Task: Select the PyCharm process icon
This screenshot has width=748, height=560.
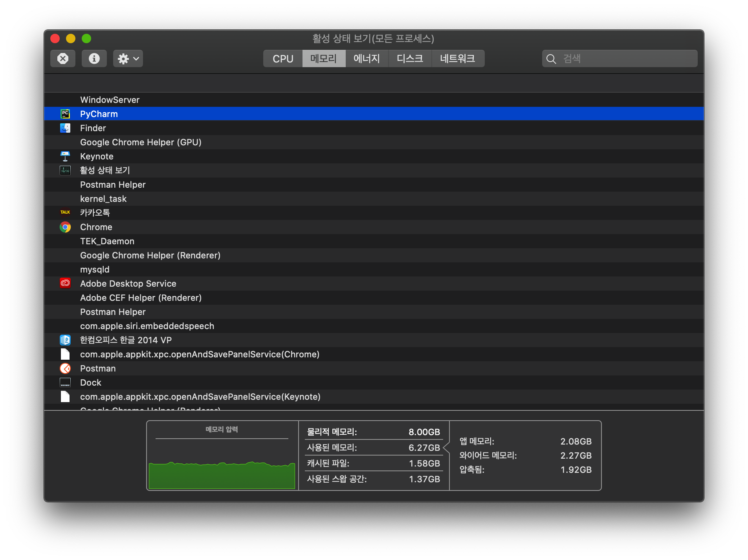Action: [x=65, y=114]
